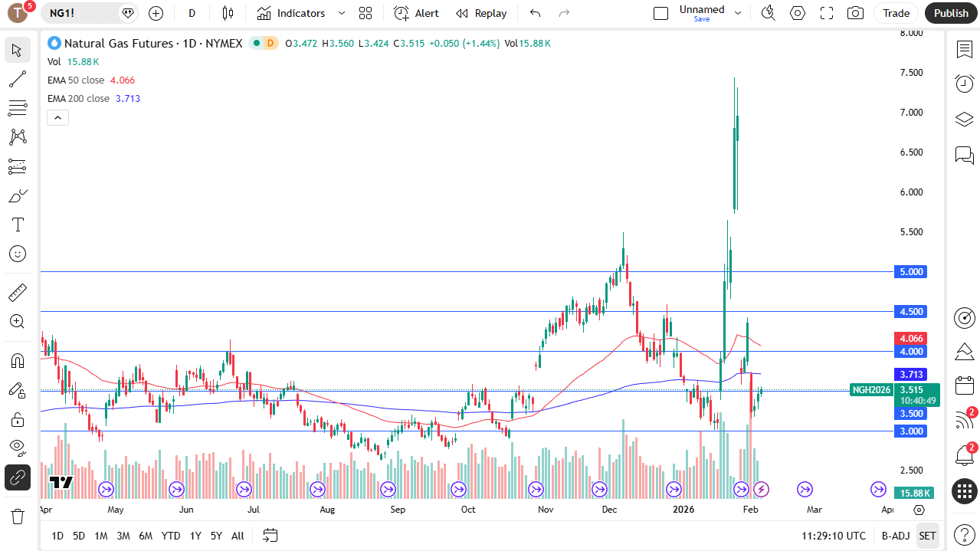Viewport: 980px width, 551px height.
Task: Select the 1D range tab
Action: point(57,536)
